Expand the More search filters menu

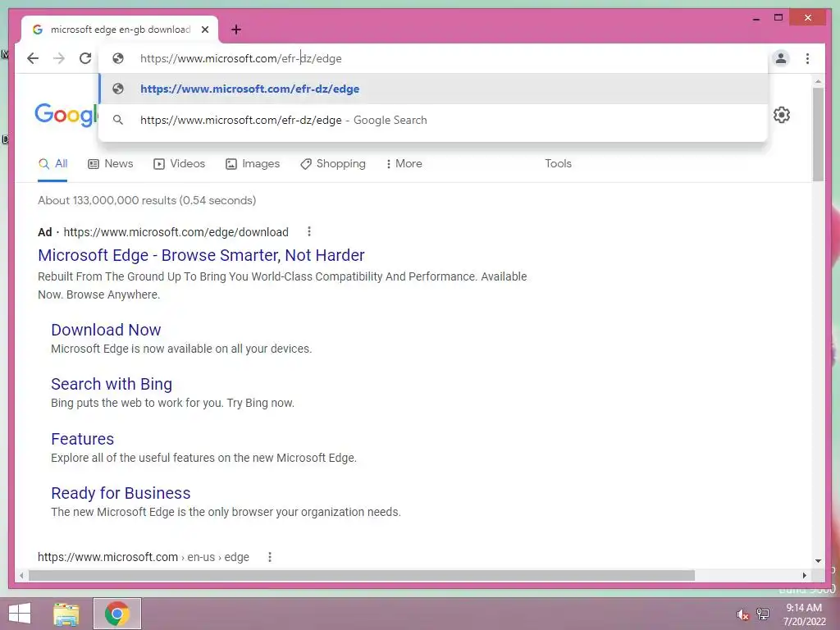click(404, 164)
